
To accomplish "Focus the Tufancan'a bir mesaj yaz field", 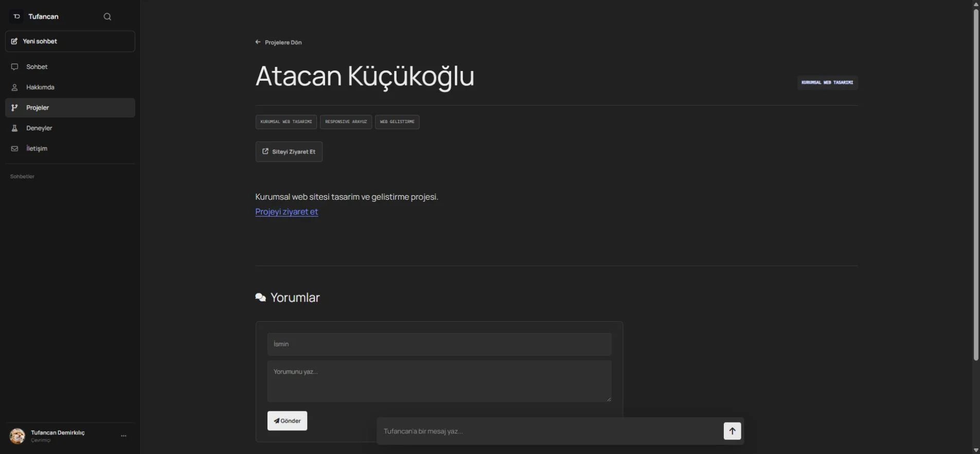I will pos(550,431).
